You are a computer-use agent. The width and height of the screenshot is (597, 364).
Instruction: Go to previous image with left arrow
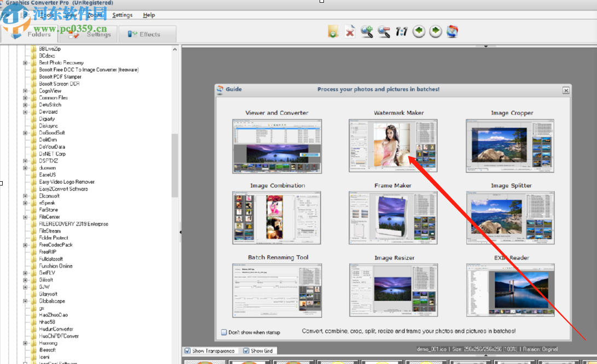point(419,32)
